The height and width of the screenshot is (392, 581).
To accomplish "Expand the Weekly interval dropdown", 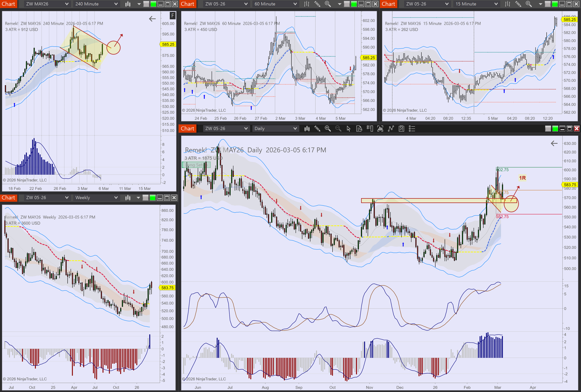I will pyautogui.click(x=96, y=198).
